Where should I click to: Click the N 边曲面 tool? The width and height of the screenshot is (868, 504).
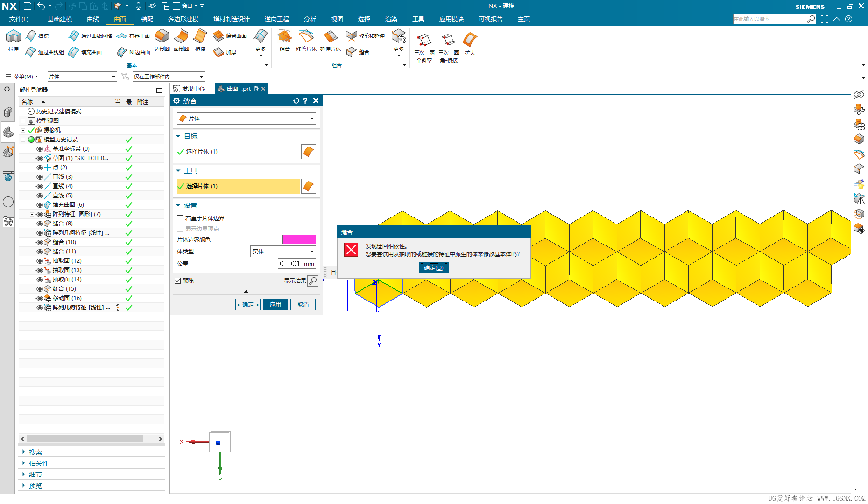(134, 52)
